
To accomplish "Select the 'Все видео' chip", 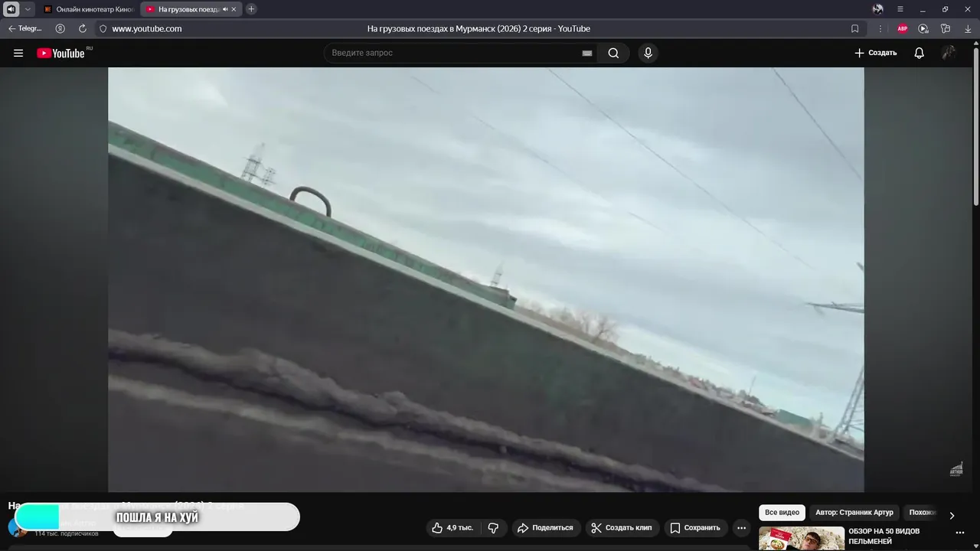I will 782,513.
